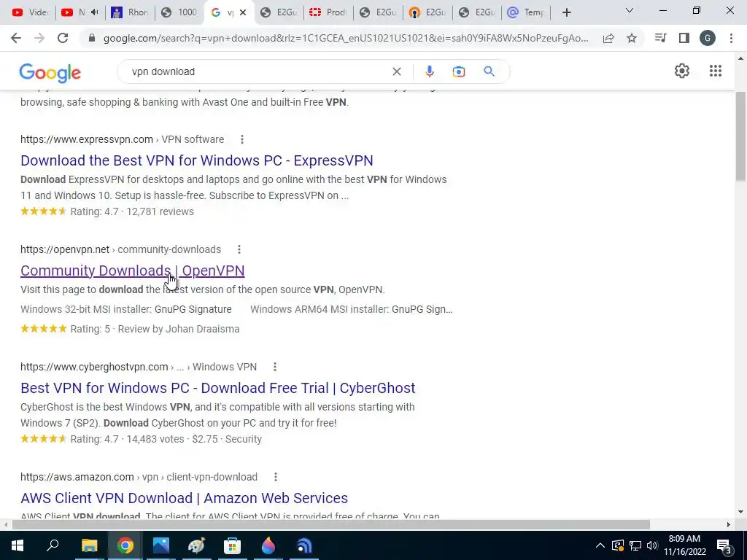Open the Photos app in taskbar
747x560 pixels.
[161, 545]
